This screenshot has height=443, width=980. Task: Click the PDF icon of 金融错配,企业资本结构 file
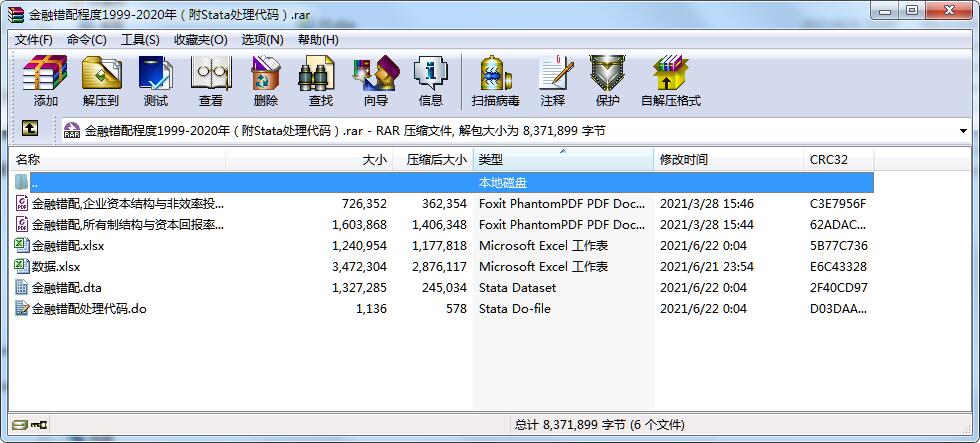(22, 202)
